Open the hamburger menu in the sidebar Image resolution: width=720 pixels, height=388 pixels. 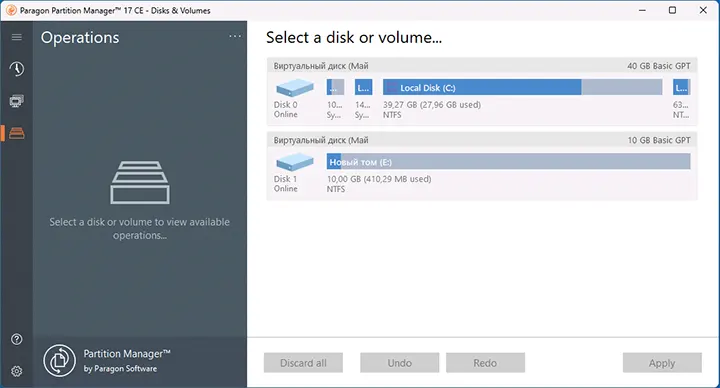pos(17,37)
